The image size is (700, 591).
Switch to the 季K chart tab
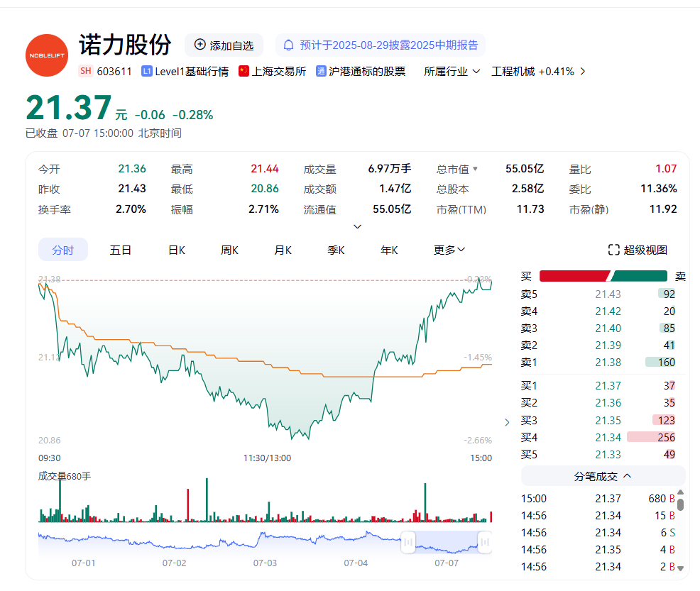coord(336,250)
